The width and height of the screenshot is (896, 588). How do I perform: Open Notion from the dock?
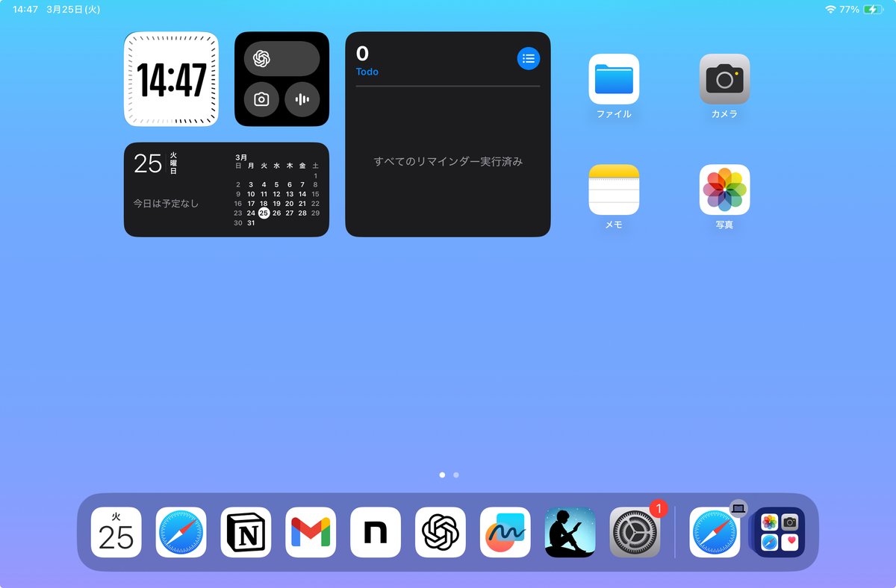coord(245,533)
